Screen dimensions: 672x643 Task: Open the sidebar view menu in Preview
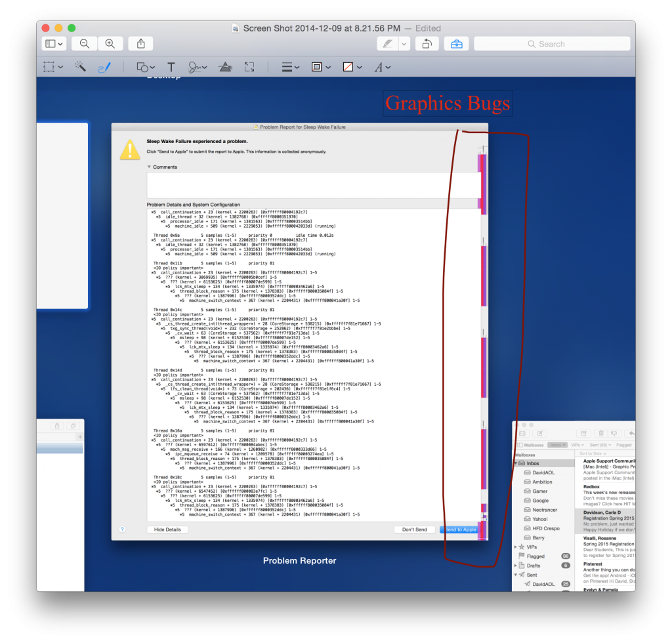54,44
